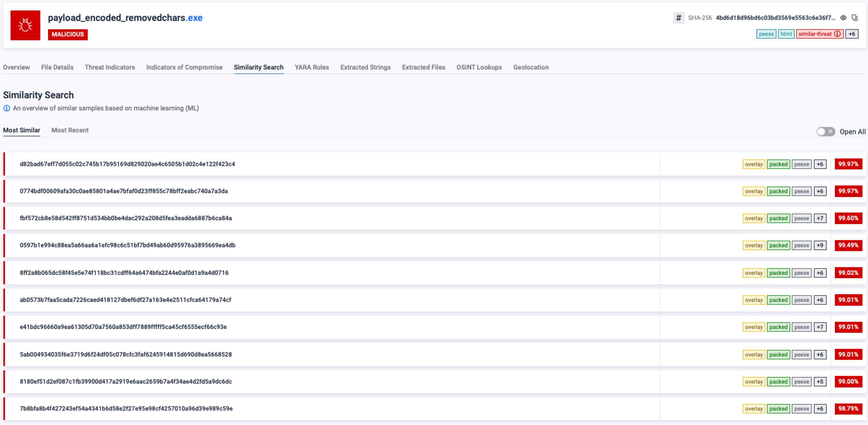
Task: Switch to the Most Recent view
Action: pyautogui.click(x=70, y=130)
